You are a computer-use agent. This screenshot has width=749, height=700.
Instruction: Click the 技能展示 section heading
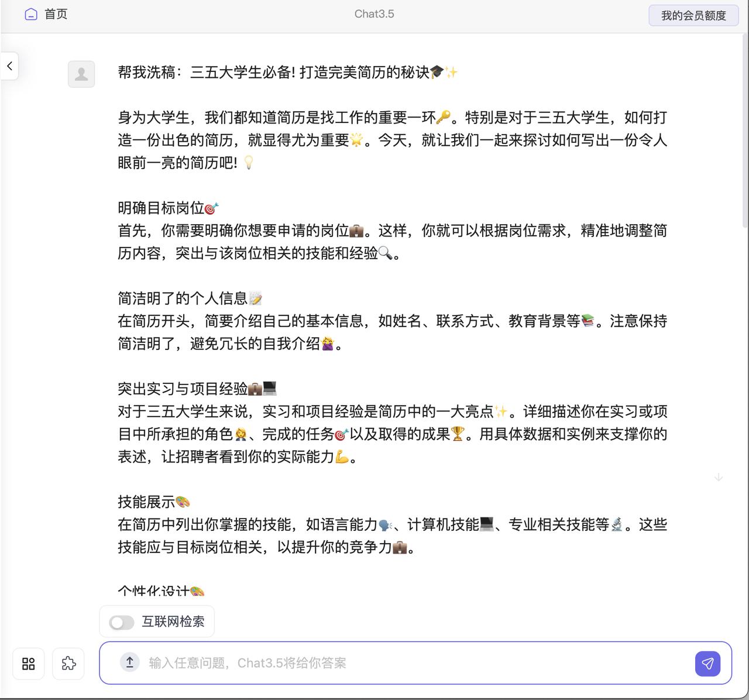pyautogui.click(x=147, y=502)
